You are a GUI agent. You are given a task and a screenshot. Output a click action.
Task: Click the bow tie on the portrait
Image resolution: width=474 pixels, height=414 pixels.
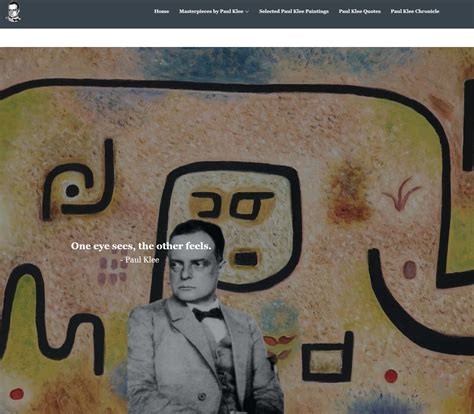(208, 314)
